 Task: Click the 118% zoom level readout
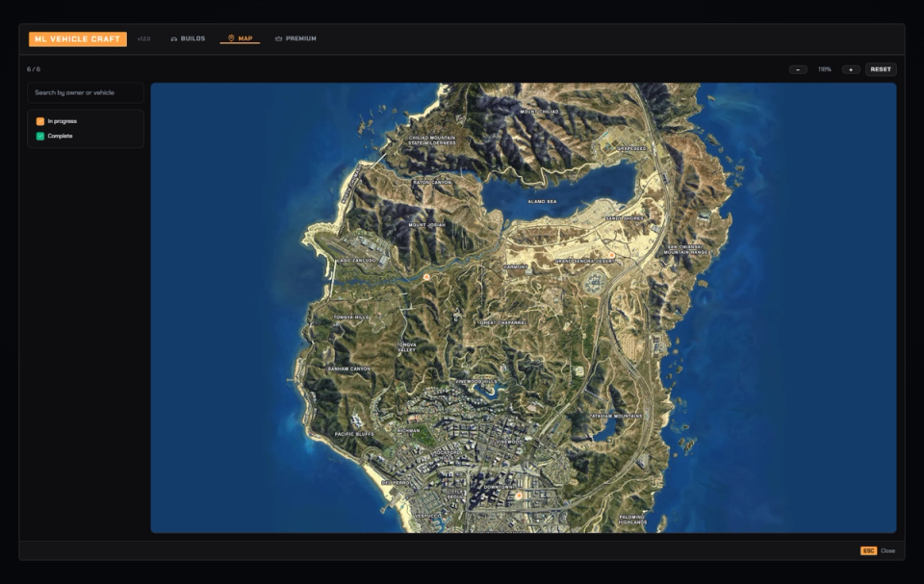point(825,69)
